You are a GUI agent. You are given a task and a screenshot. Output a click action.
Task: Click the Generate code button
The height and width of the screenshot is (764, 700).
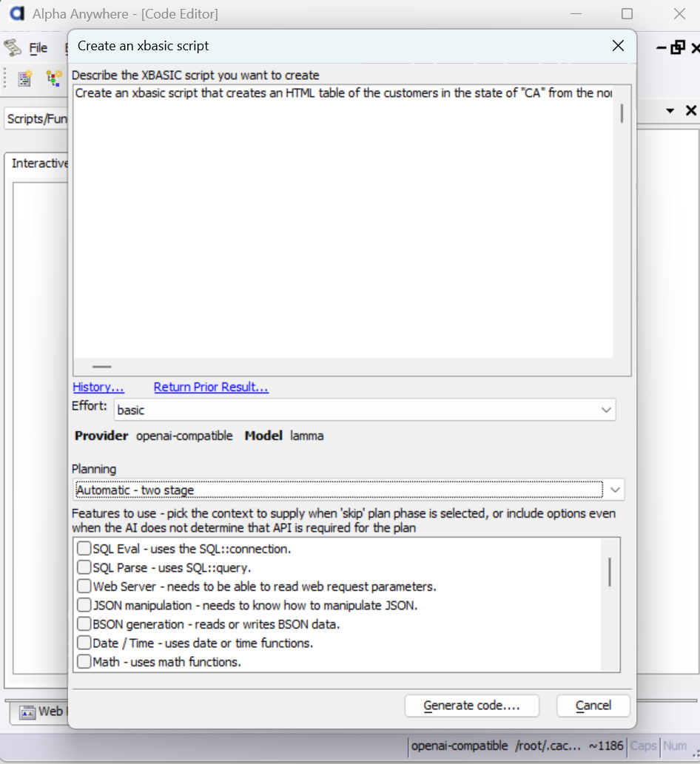472,706
